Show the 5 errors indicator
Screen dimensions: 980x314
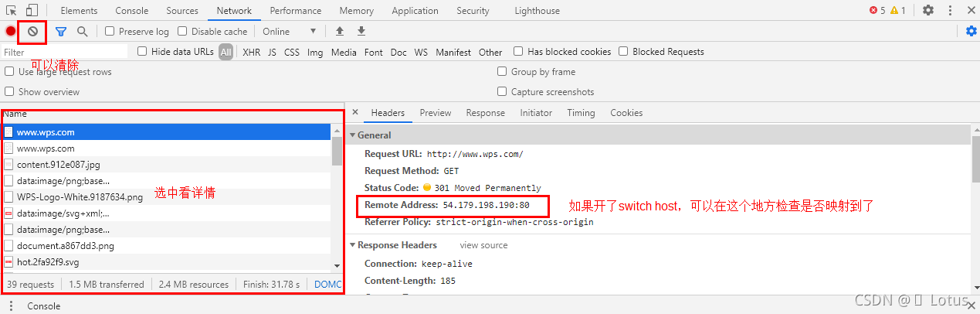tap(877, 11)
